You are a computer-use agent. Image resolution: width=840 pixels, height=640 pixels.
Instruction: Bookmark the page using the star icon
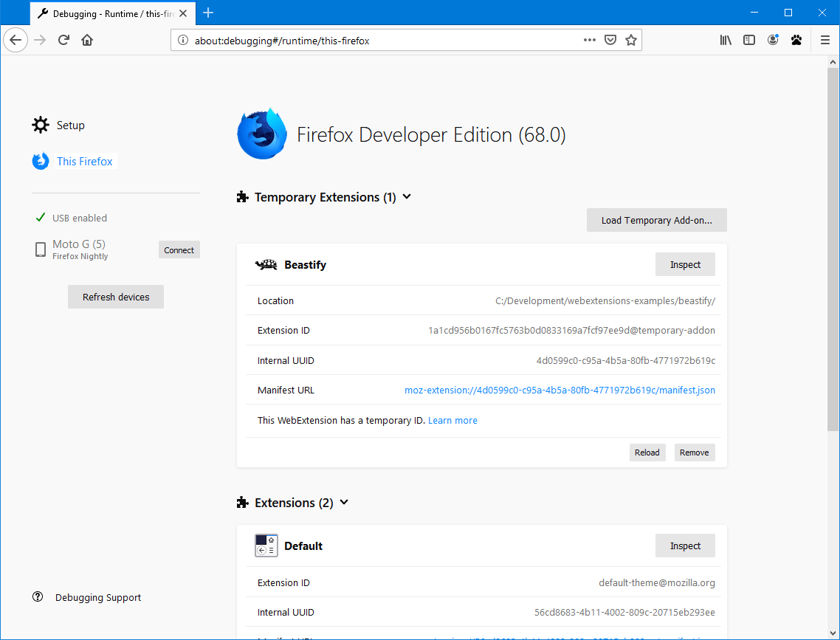(631, 40)
